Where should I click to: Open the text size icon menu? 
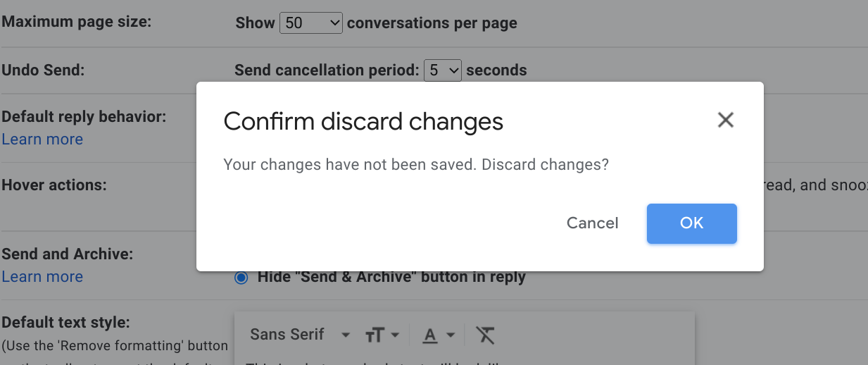(x=382, y=335)
